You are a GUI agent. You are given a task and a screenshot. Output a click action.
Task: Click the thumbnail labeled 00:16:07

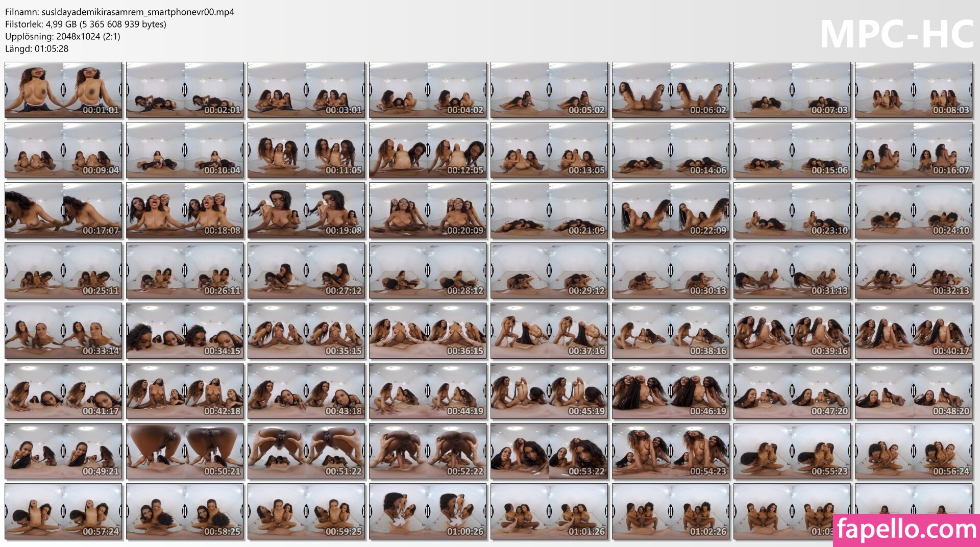click(x=914, y=151)
